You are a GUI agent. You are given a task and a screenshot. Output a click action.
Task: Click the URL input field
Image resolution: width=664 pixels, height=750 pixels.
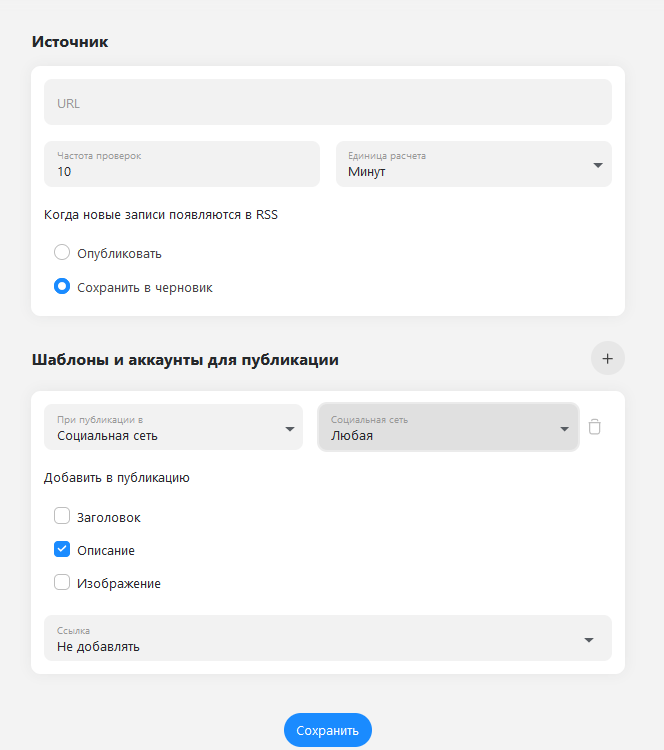(328, 102)
